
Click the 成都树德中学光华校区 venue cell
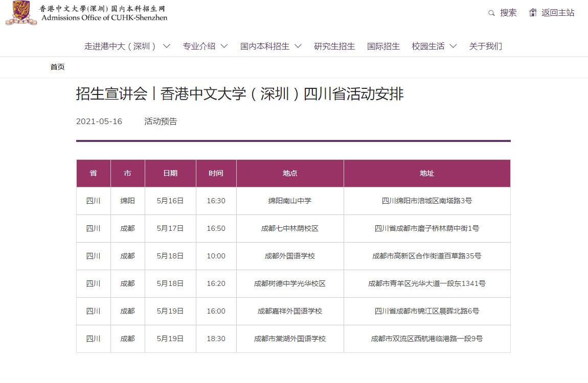pos(290,283)
